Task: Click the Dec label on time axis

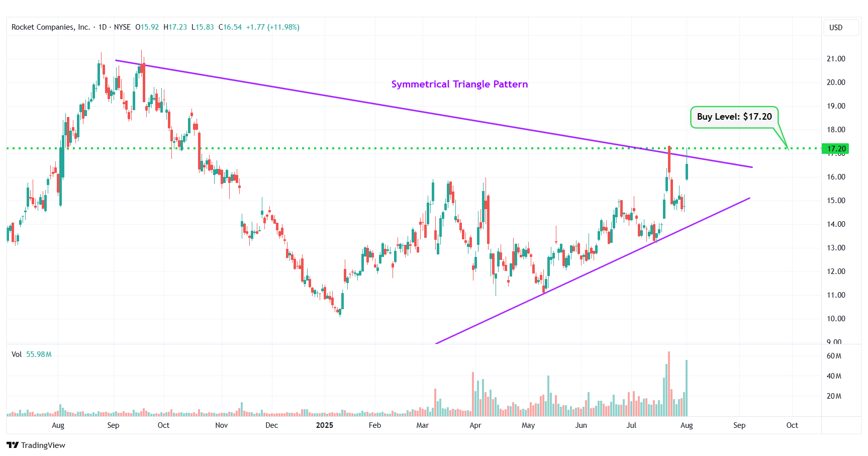Action: coord(272,425)
